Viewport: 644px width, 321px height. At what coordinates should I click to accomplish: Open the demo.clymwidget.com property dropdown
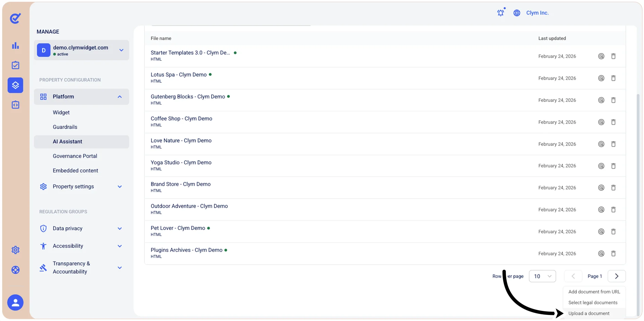[x=81, y=50]
